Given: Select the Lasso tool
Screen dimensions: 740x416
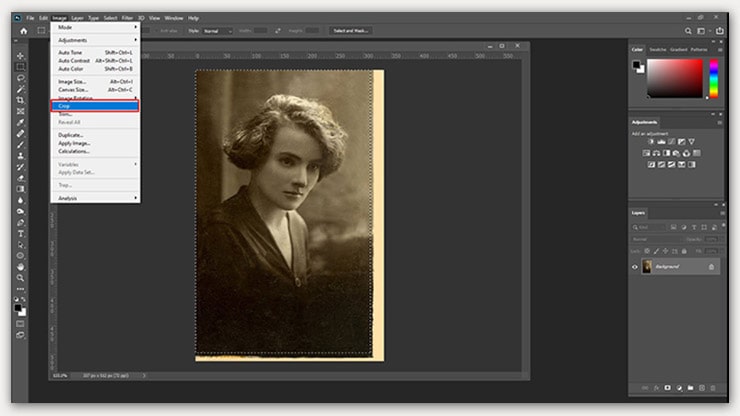Looking at the screenshot, I should (x=20, y=77).
